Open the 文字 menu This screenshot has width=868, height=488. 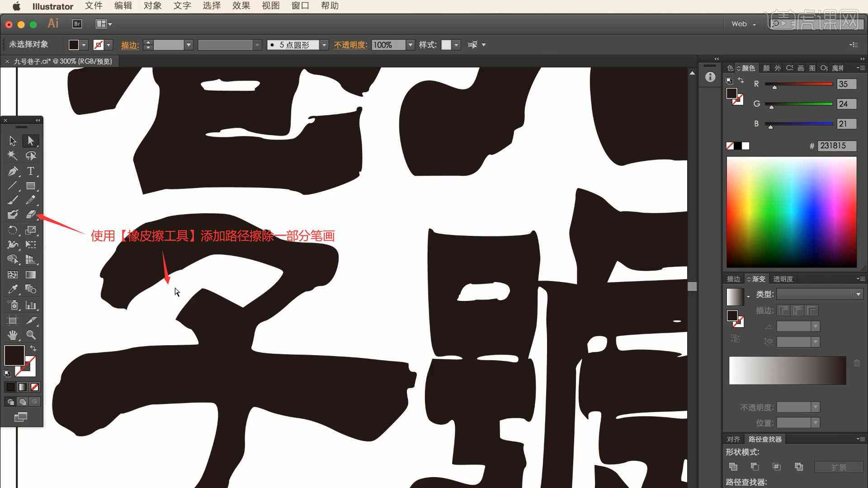pyautogui.click(x=183, y=5)
